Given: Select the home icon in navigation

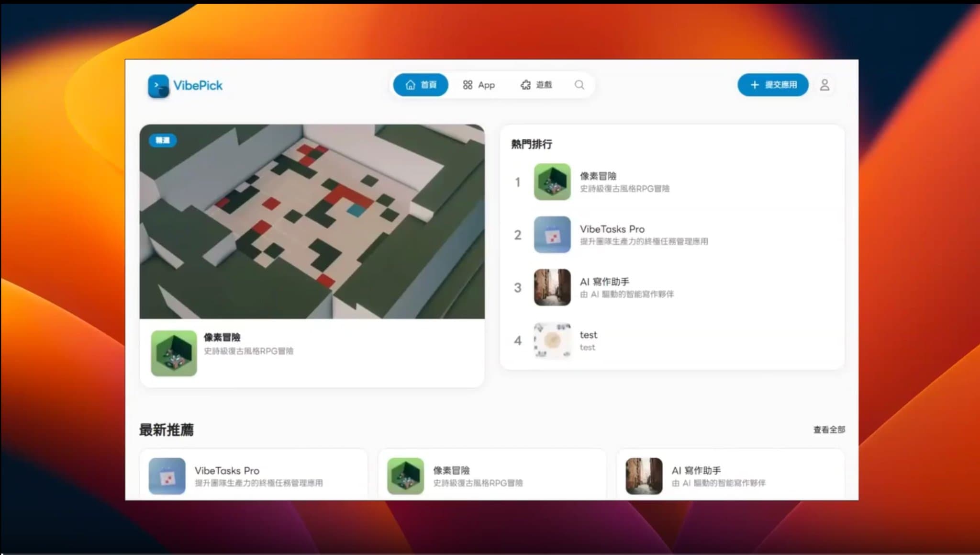Looking at the screenshot, I should [x=410, y=84].
